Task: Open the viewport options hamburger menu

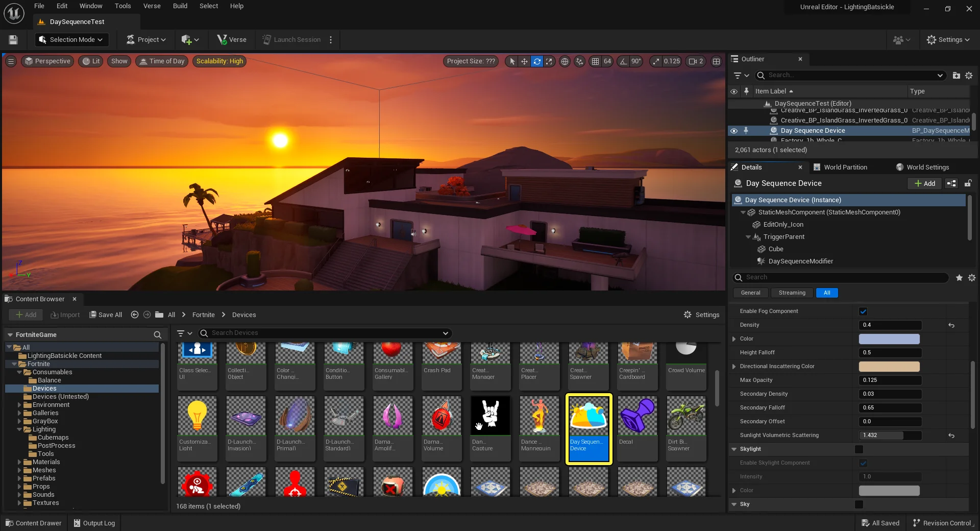Action: tap(11, 61)
